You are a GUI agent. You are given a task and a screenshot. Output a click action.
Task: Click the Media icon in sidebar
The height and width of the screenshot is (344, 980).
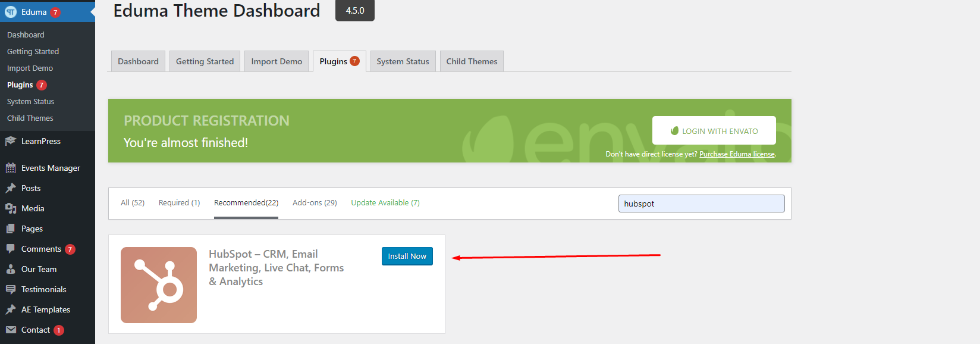[x=11, y=208]
